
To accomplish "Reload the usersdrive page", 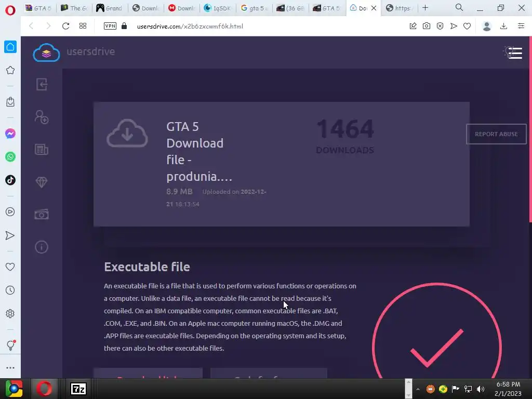I will [x=66, y=26].
